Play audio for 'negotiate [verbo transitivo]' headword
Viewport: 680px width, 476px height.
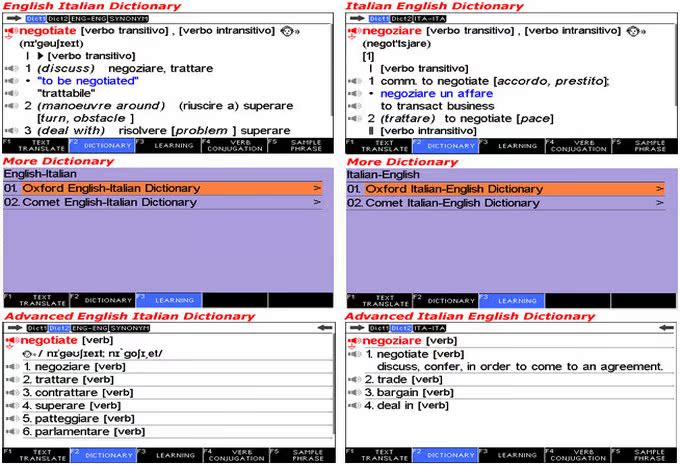(x=11, y=32)
